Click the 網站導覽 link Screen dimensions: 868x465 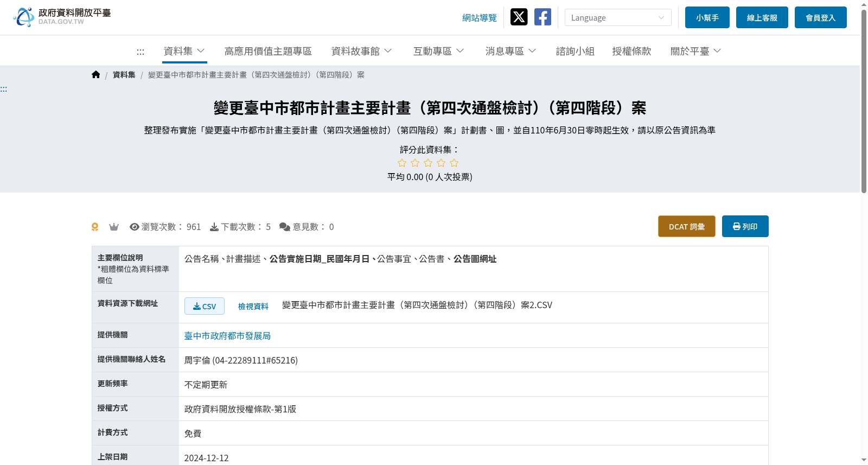[x=480, y=18]
